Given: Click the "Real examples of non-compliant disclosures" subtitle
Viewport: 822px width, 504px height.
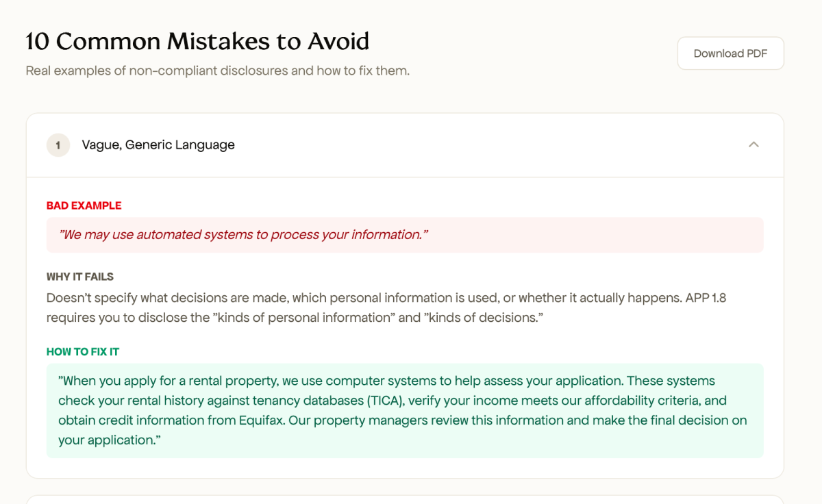Looking at the screenshot, I should tap(217, 71).
